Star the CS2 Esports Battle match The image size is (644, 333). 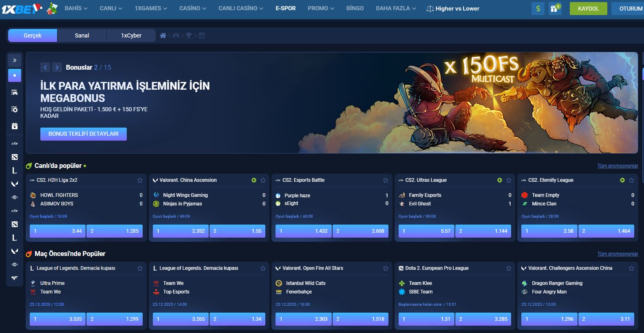click(386, 180)
